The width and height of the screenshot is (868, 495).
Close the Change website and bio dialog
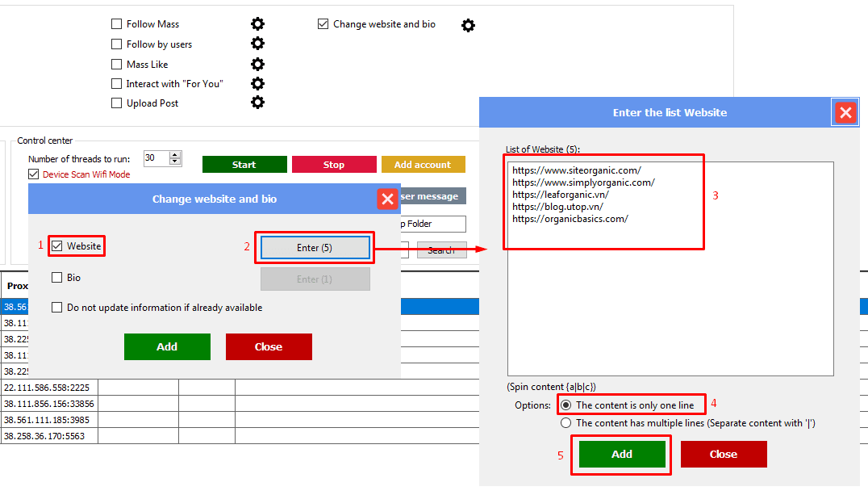click(387, 199)
